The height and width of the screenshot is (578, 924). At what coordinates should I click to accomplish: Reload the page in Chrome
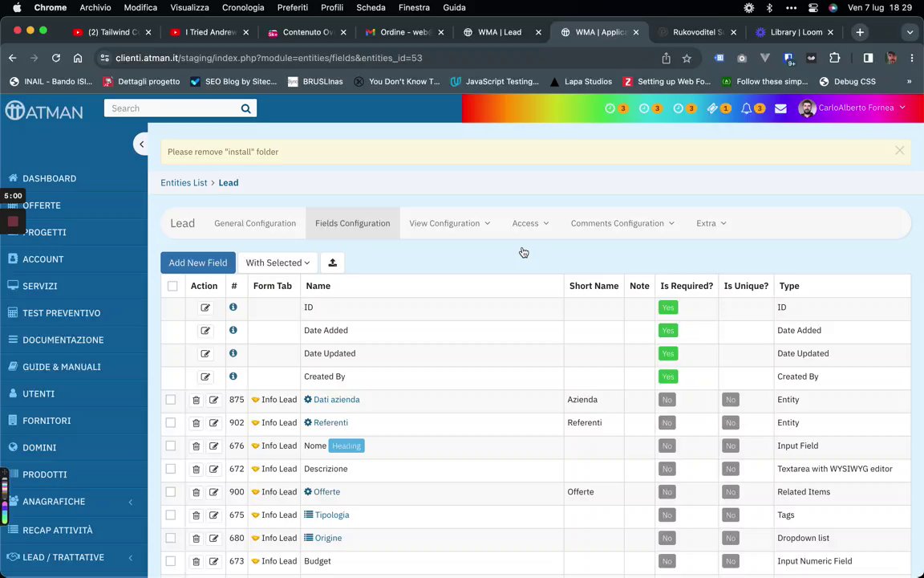pyautogui.click(x=56, y=58)
